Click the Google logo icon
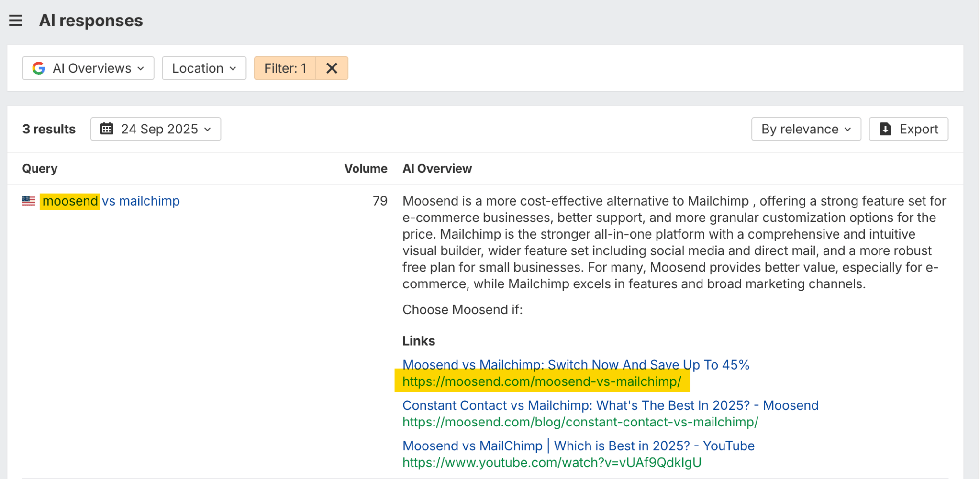 click(x=39, y=68)
